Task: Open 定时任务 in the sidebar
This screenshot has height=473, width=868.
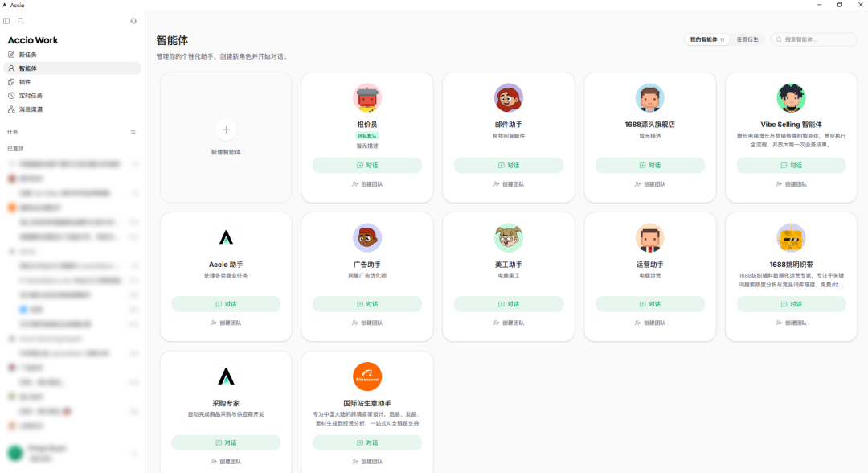Action: click(72, 96)
